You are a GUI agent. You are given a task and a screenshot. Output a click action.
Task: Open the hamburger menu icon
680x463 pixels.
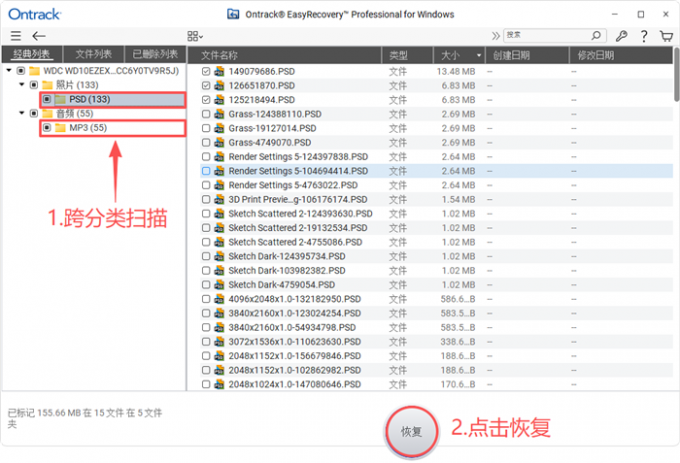(x=16, y=36)
